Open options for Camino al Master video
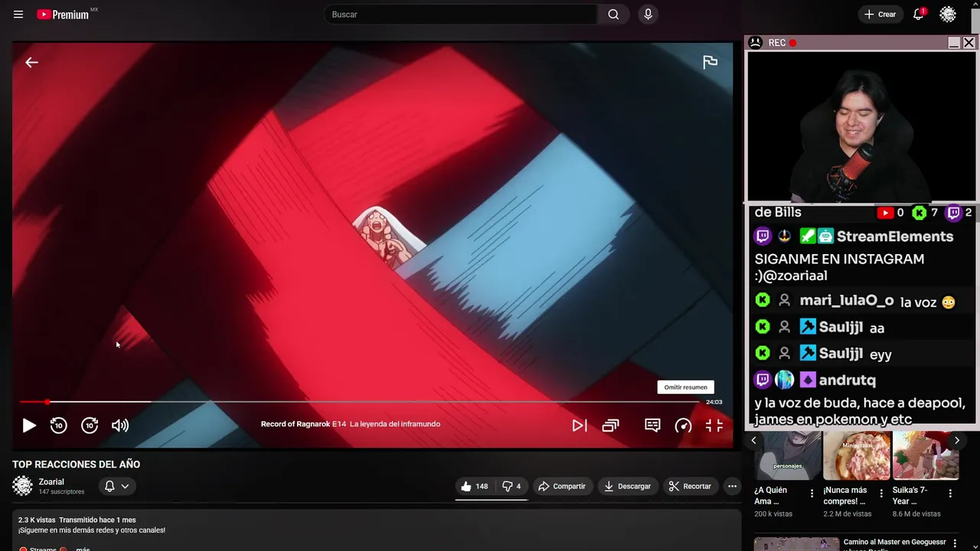980x551 pixels. pos(955,543)
